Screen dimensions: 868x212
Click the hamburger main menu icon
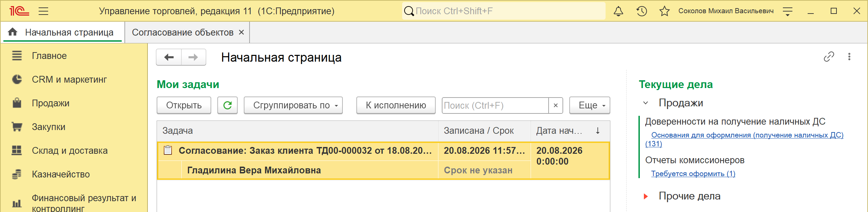(x=43, y=11)
